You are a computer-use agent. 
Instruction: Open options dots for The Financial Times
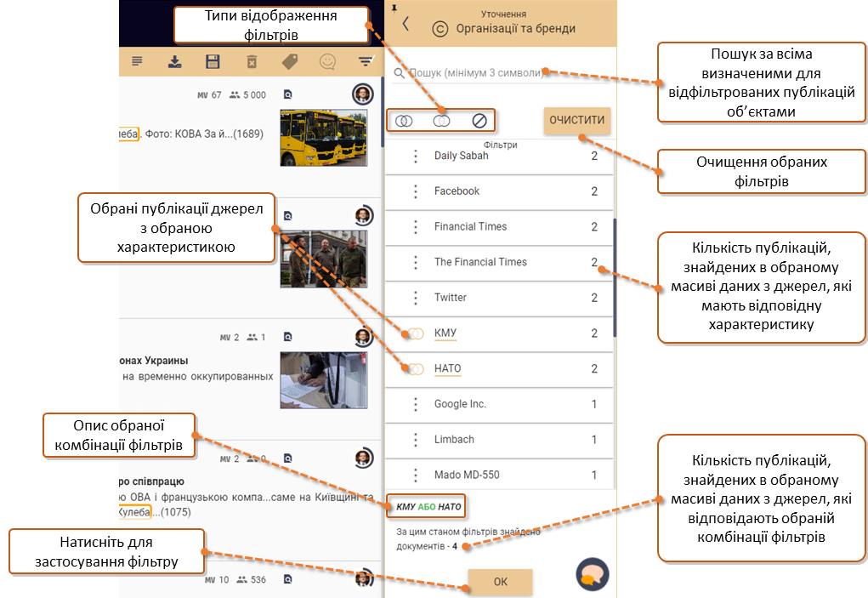(416, 263)
